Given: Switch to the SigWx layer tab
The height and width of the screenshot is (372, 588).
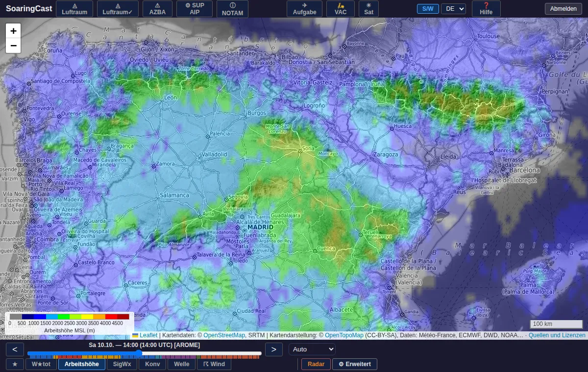Looking at the screenshot, I should click(x=122, y=364).
